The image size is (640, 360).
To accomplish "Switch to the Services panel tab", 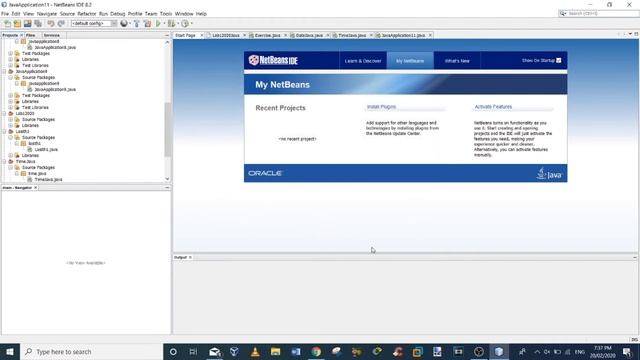I will [x=52, y=36].
